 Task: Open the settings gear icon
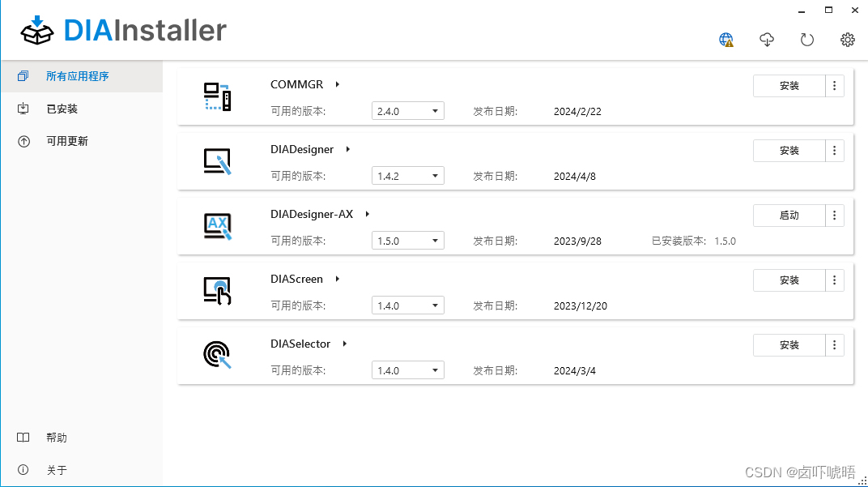coord(848,40)
